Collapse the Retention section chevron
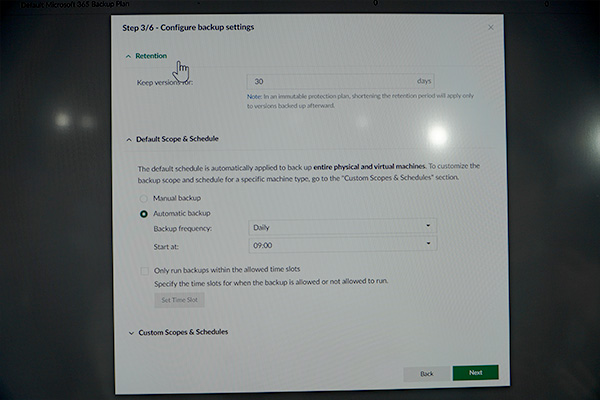This screenshot has width=600, height=400. 128,56
